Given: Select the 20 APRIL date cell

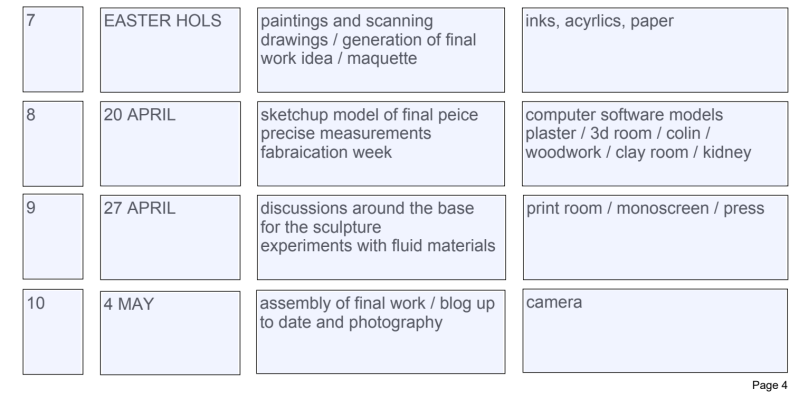Looking at the screenshot, I should (x=170, y=144).
